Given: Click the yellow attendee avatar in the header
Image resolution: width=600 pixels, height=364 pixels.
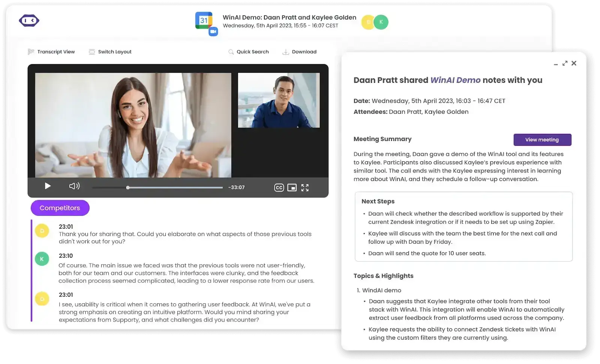Looking at the screenshot, I should 368,22.
